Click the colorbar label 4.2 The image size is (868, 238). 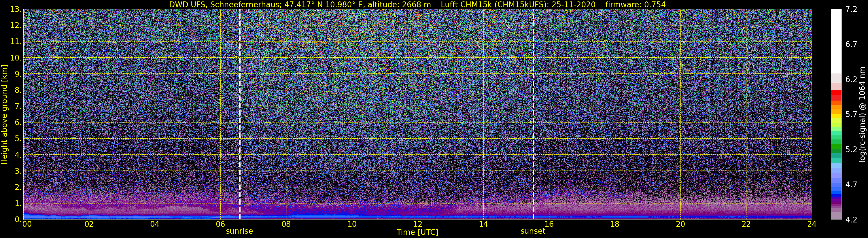(851, 220)
